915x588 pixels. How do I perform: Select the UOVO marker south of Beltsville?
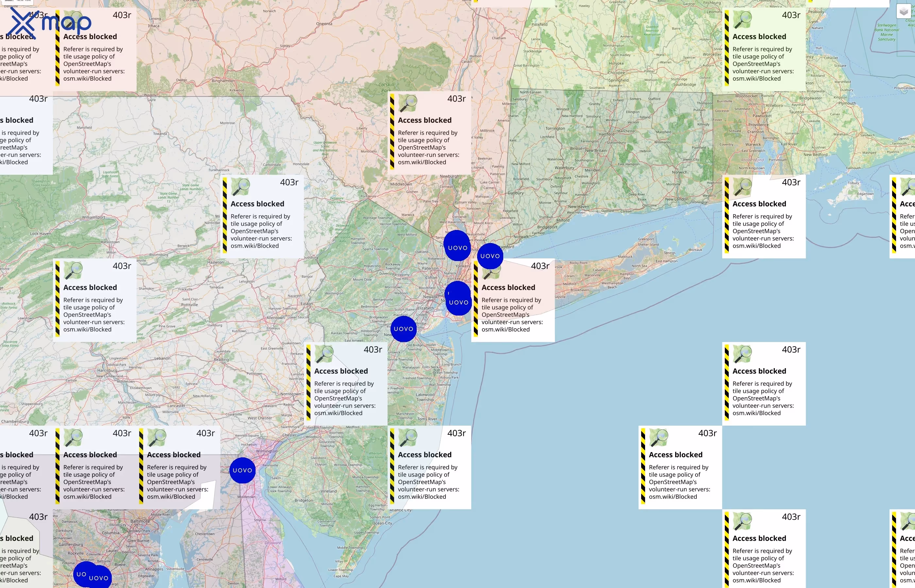(x=99, y=578)
